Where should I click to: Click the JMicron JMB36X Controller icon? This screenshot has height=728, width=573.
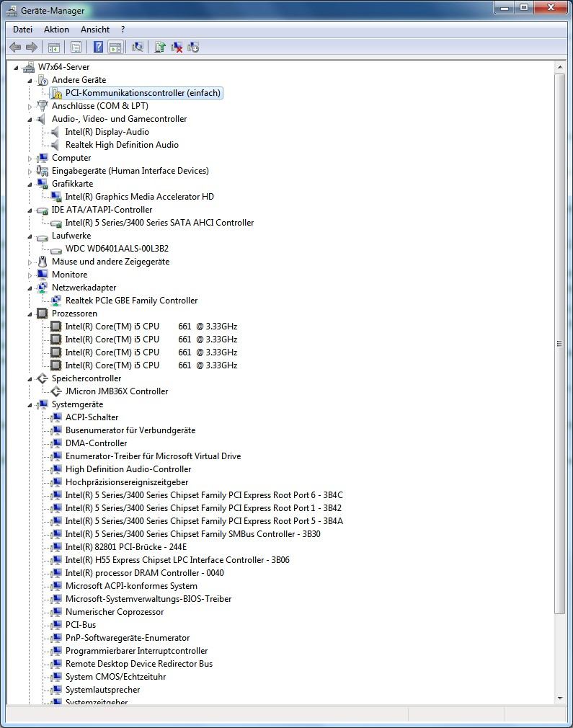(x=56, y=391)
